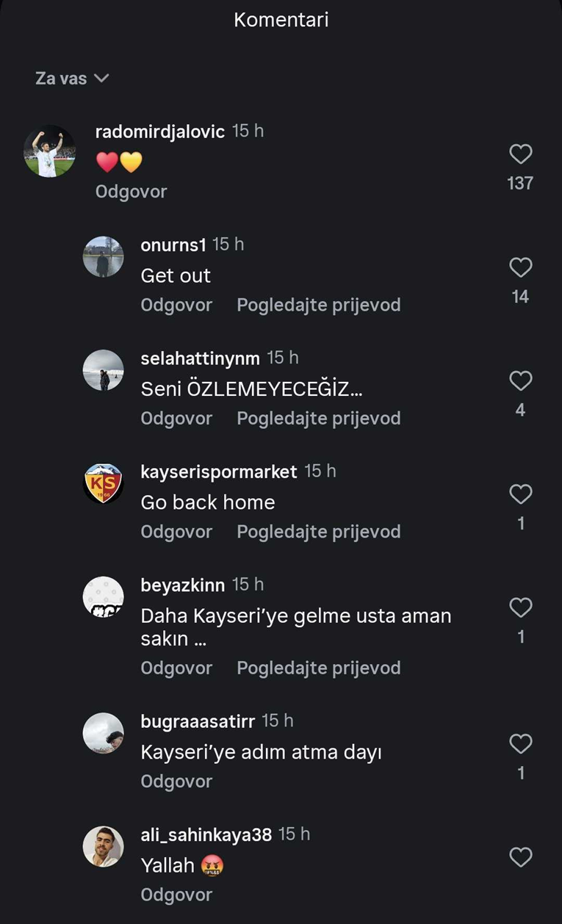Like selahattinynm's comment
Screen dimensions: 562x924
click(520, 380)
